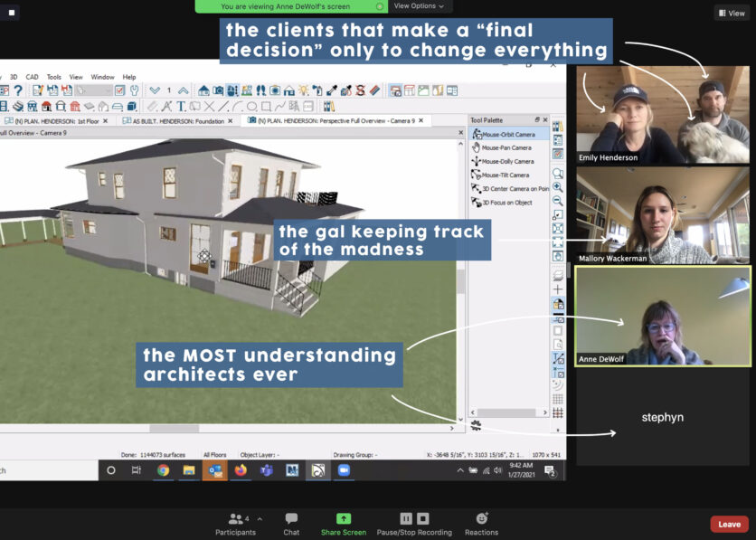Click the Help question mark toolbar icon
756x540 pixels.
point(18,90)
